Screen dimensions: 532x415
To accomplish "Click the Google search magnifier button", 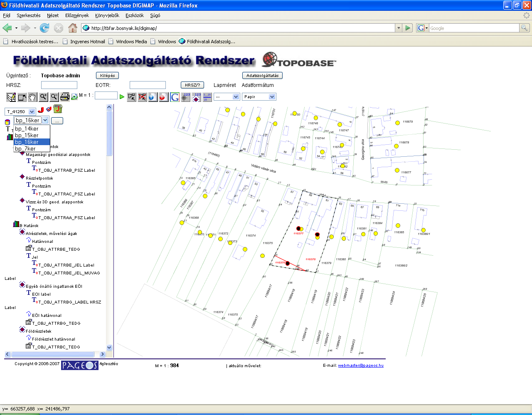I will click(525, 28).
